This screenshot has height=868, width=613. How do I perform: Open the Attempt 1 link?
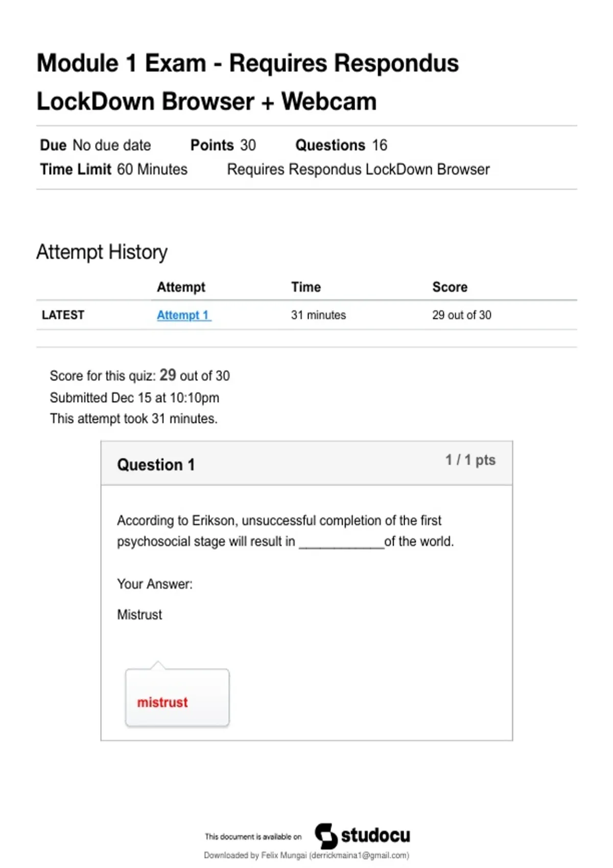(x=184, y=315)
